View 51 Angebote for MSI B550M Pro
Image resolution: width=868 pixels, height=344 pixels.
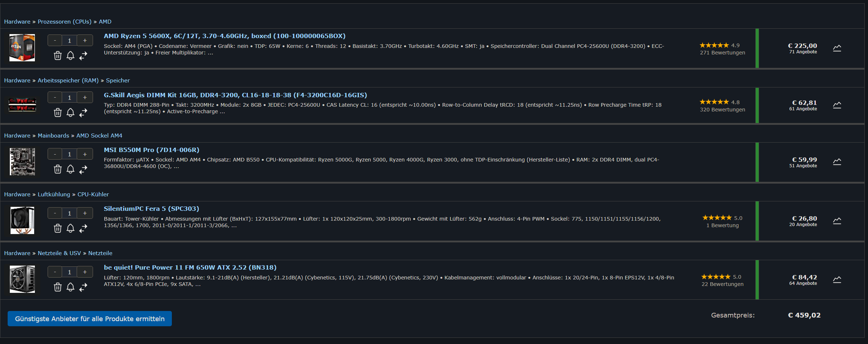[803, 166]
